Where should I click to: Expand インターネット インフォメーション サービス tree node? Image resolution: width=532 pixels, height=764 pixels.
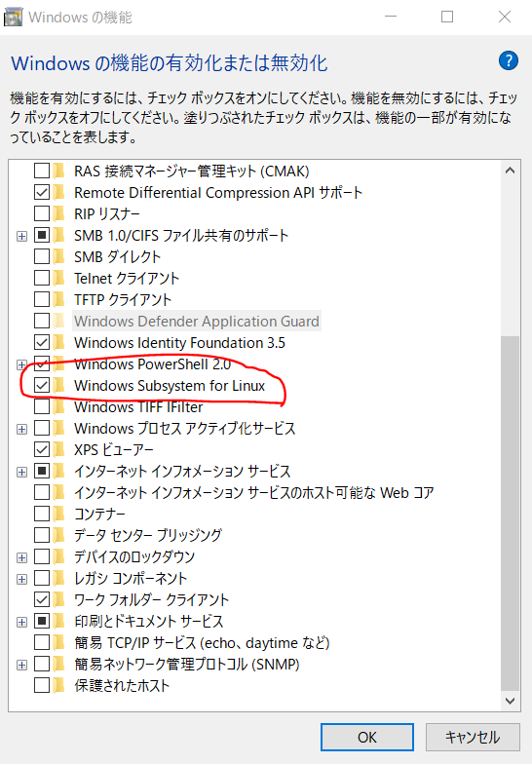tap(21, 472)
